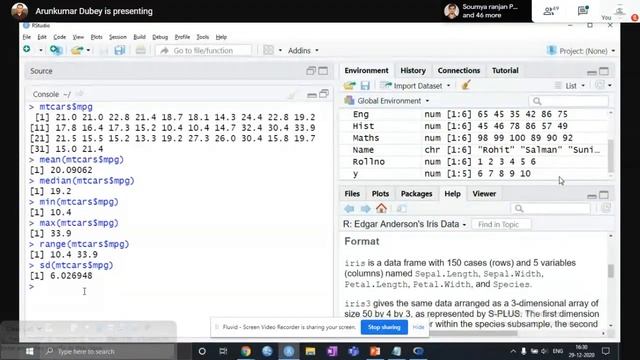Restore the Console pane size
640x360 pixels.
[x=324, y=94]
